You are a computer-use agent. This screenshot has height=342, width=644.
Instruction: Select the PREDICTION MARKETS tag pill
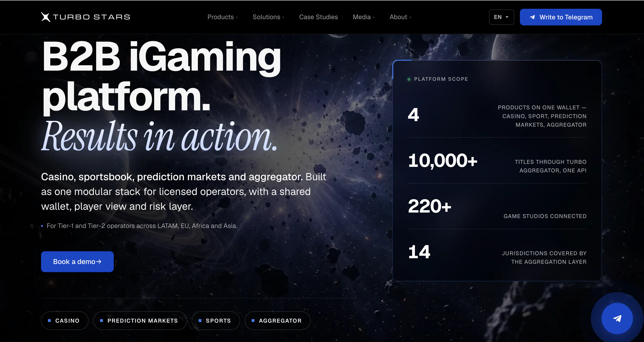pos(140,321)
